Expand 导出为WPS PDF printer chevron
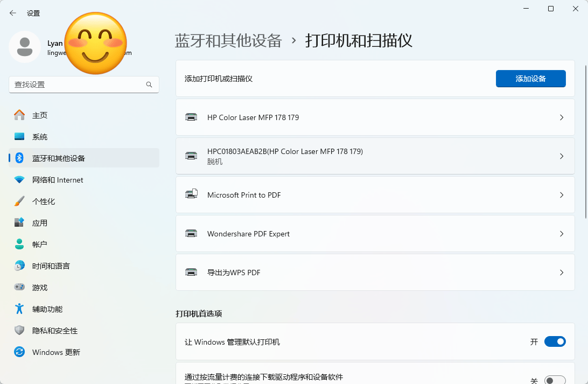The height and width of the screenshot is (384, 588). tap(562, 273)
